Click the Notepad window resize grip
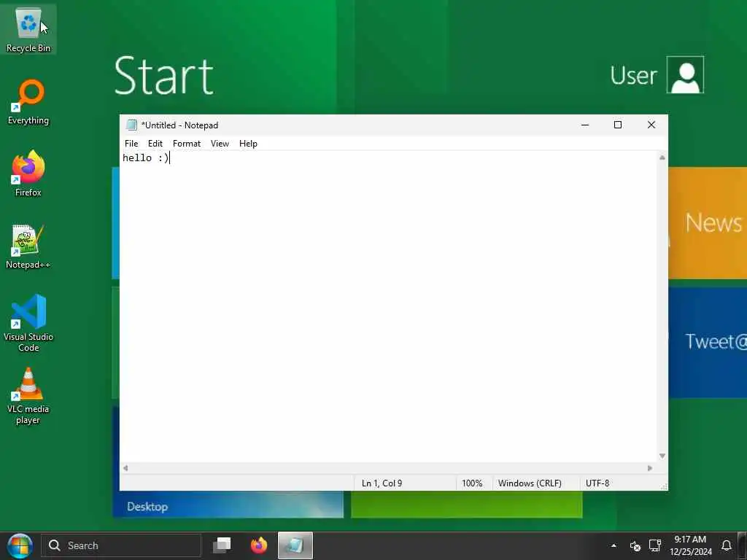Viewport: 747px width, 560px height. (x=664, y=486)
